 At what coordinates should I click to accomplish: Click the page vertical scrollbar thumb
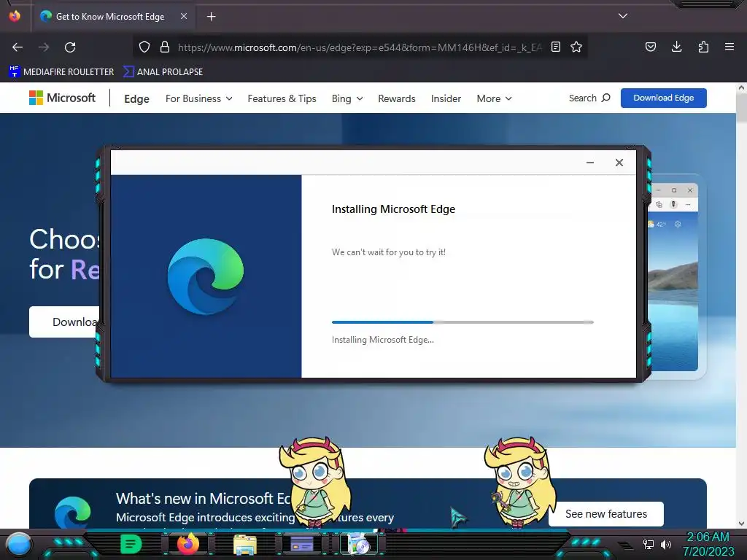pos(741,109)
